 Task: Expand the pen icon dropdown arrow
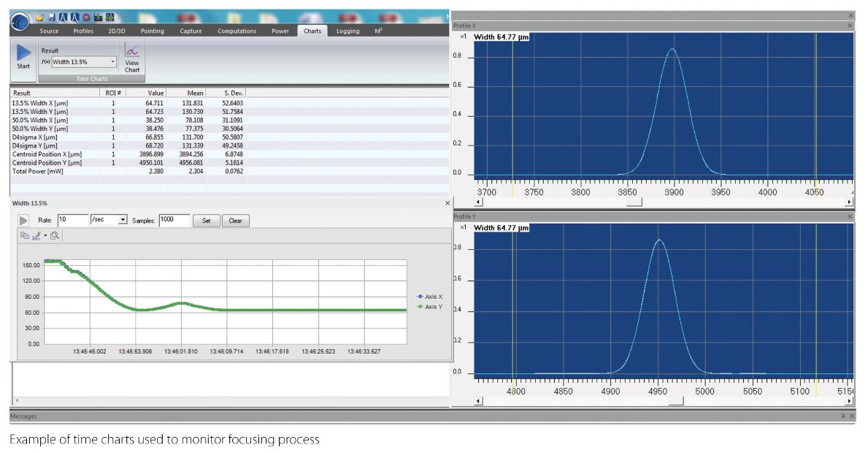(44, 235)
